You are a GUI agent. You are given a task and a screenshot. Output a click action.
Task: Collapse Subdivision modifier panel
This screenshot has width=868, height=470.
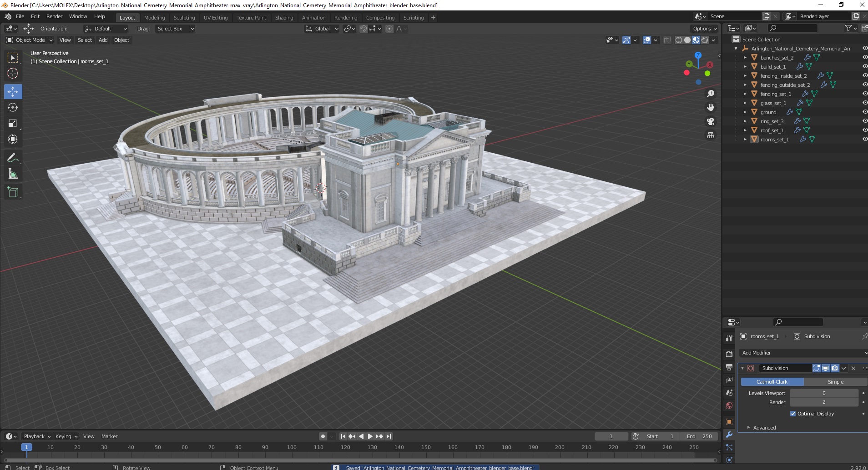pos(742,368)
